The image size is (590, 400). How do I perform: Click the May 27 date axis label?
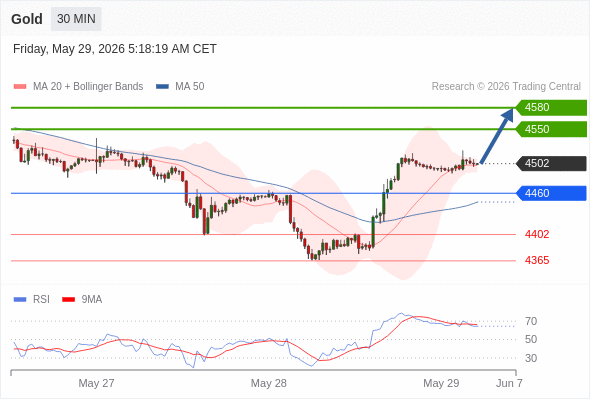[96, 383]
